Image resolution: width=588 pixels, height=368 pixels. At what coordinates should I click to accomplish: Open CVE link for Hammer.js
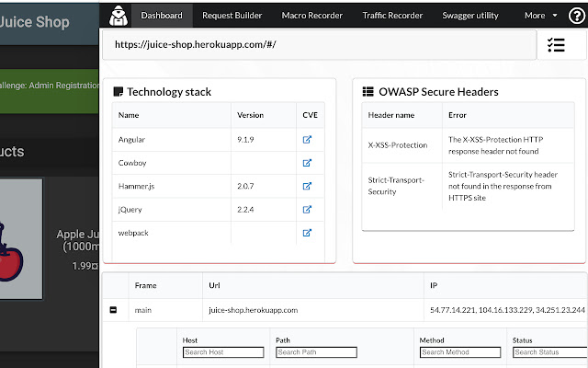coord(307,186)
